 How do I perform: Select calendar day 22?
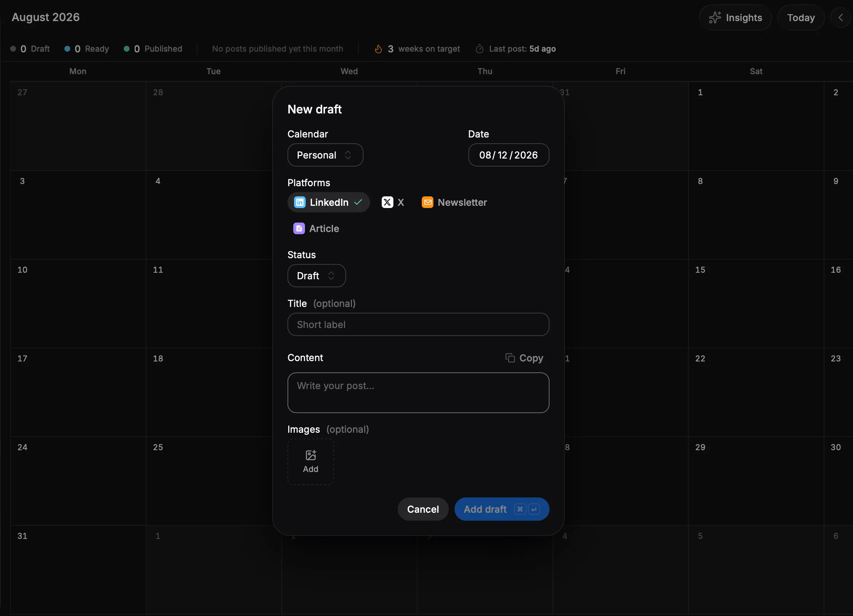pyautogui.click(x=756, y=392)
